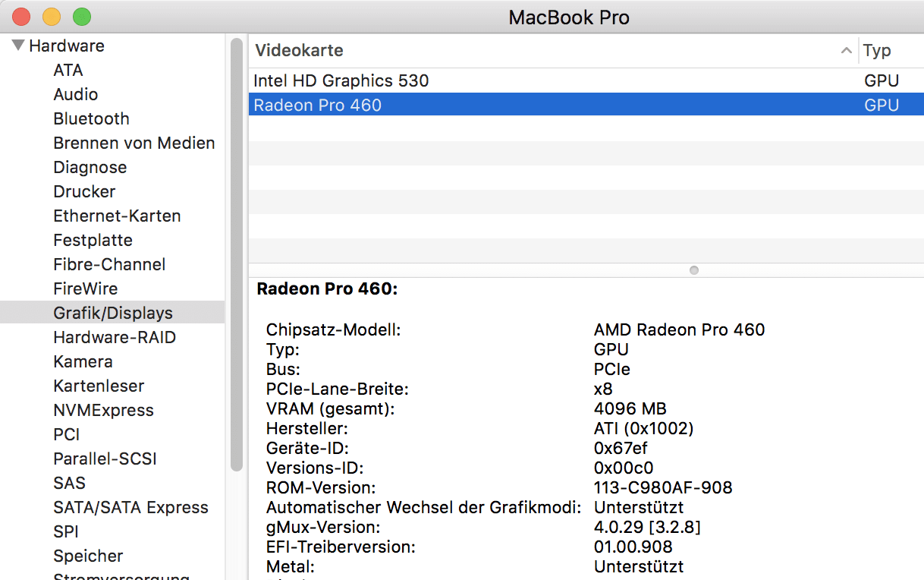Collapse the Hardware disclosure triangle
924x580 pixels.
[x=18, y=46]
